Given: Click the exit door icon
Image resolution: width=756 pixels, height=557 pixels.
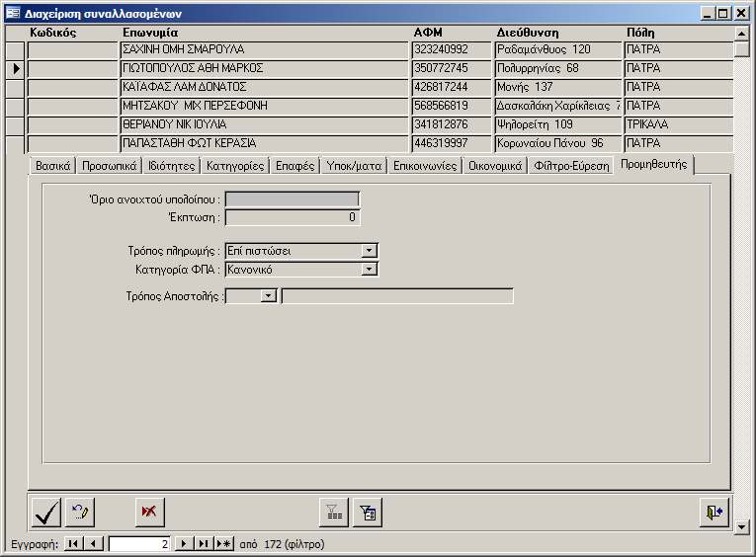Looking at the screenshot, I should click(x=714, y=512).
